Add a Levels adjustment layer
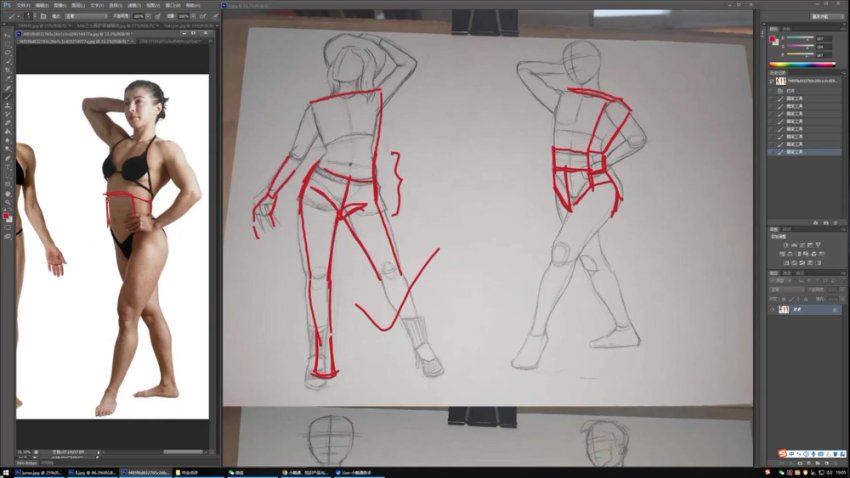Viewport: 850px width, 478px height. tap(794, 245)
